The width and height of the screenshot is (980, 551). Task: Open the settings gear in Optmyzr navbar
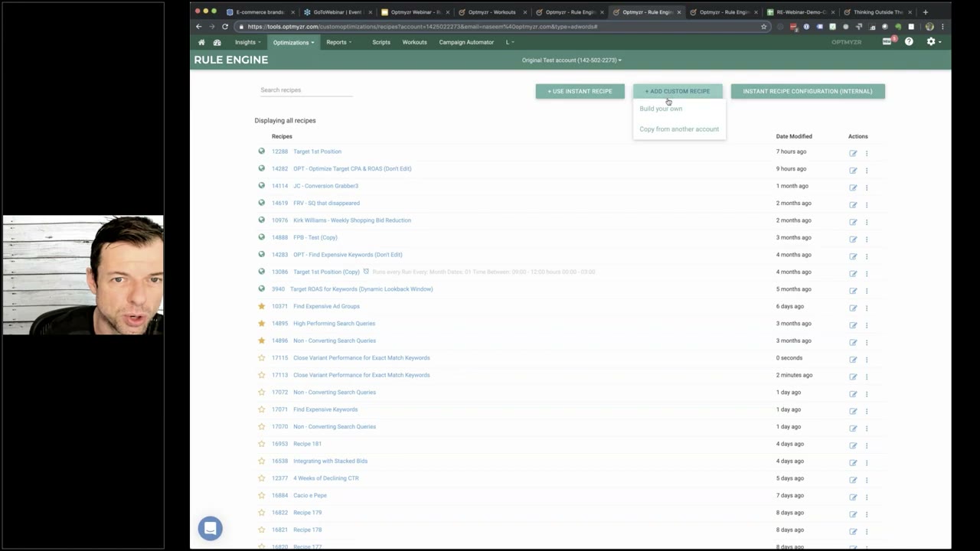[931, 42]
